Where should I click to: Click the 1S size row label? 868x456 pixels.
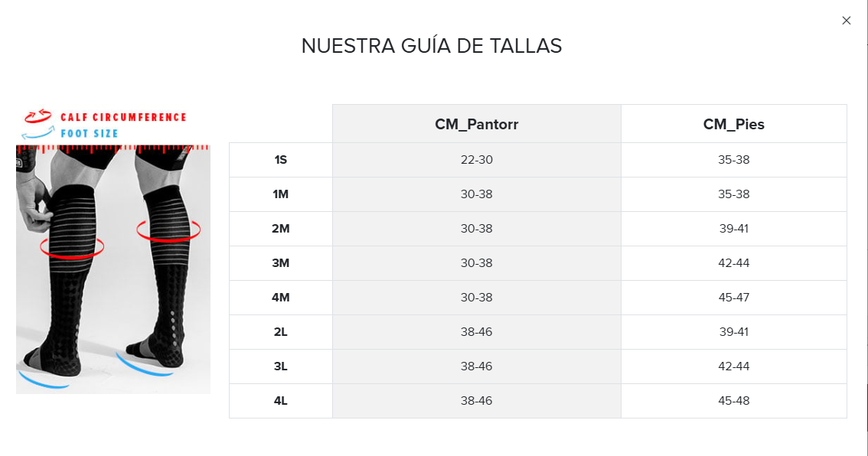(281, 160)
